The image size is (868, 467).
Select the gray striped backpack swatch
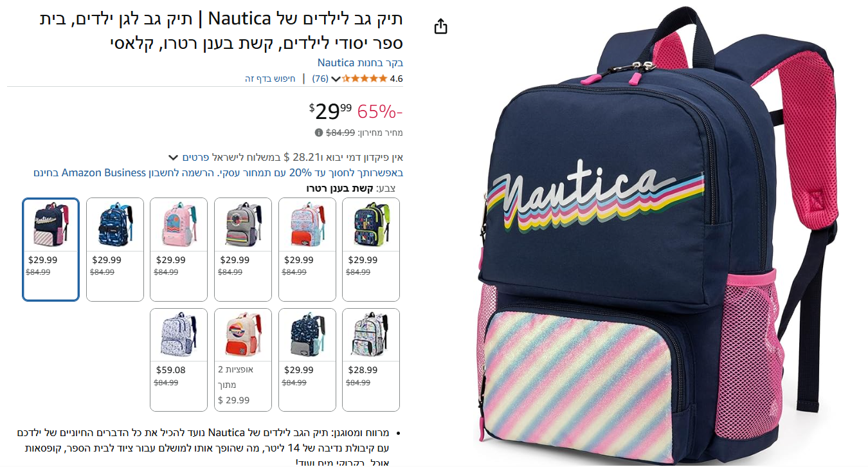(x=243, y=249)
